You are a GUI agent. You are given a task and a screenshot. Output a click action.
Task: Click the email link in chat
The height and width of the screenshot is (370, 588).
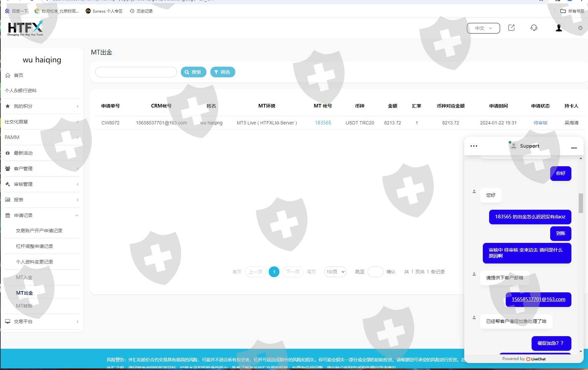point(539,299)
